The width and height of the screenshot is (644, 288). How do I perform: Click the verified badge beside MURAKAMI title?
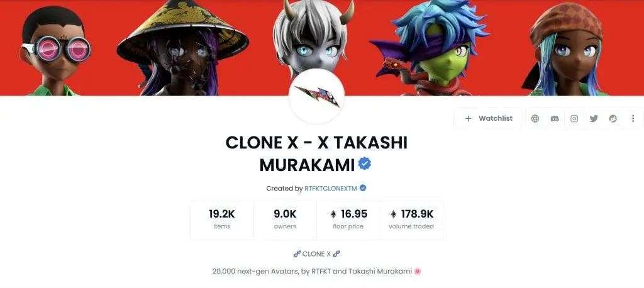coord(365,164)
